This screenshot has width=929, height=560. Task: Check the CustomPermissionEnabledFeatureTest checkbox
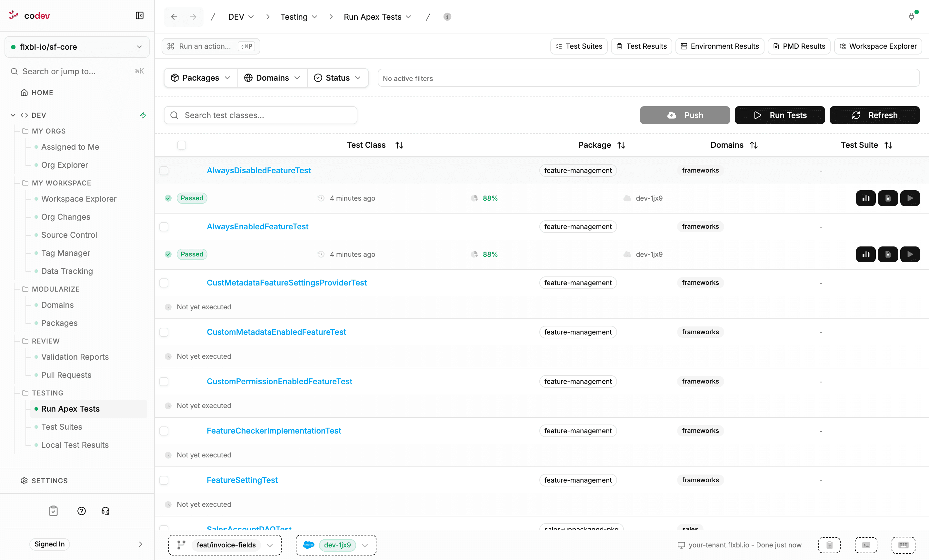point(164,382)
